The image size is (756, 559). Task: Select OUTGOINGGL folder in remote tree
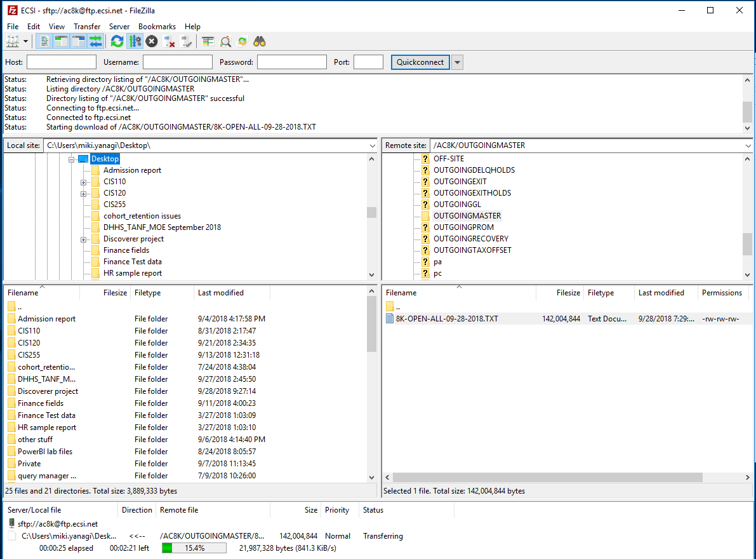point(457,205)
